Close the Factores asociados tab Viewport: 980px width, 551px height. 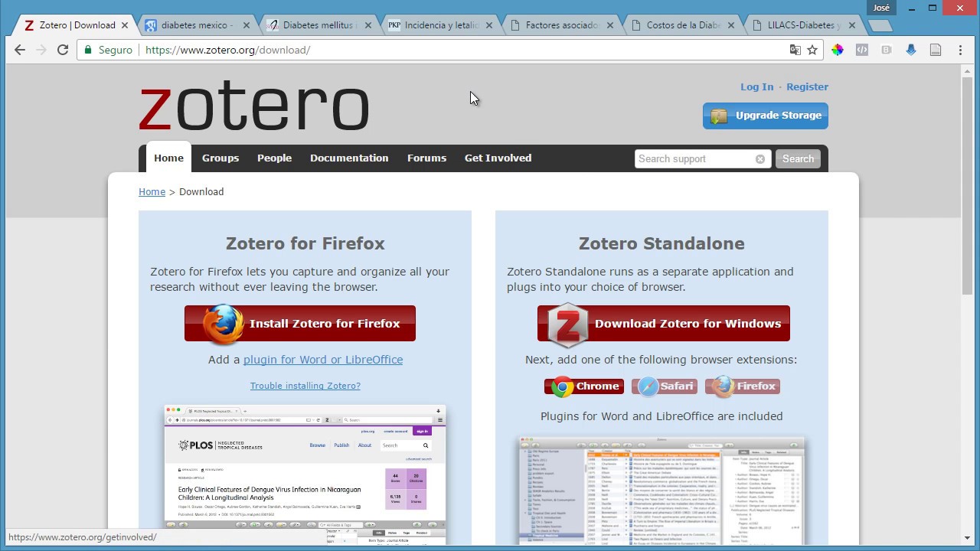610,25
